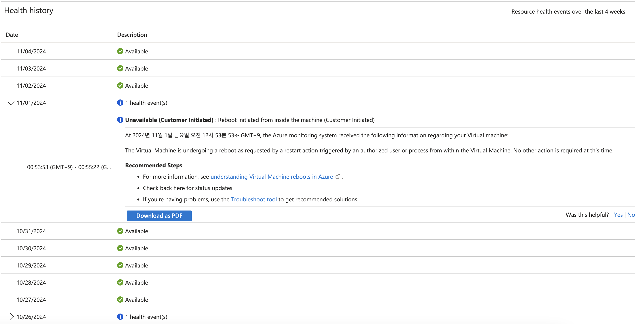Select the 11/01/2024 date text
The height and width of the screenshot is (324, 644).
31,103
